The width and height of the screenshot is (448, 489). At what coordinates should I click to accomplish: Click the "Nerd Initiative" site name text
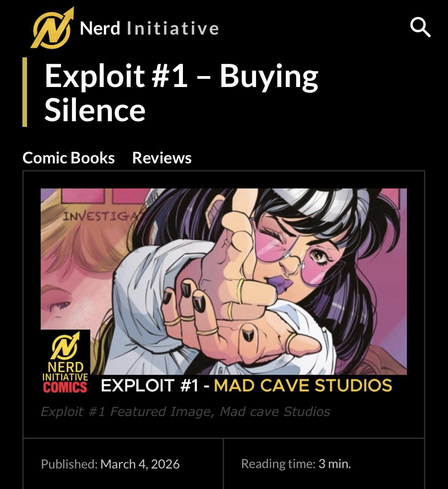(x=149, y=28)
